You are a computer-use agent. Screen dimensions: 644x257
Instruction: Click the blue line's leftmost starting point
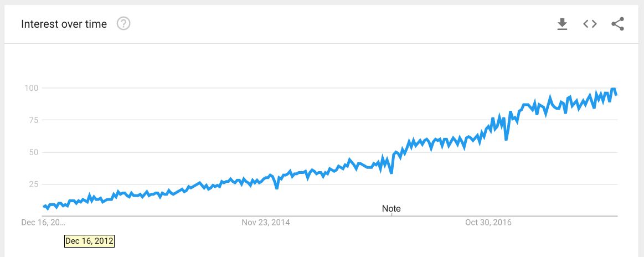point(44,207)
